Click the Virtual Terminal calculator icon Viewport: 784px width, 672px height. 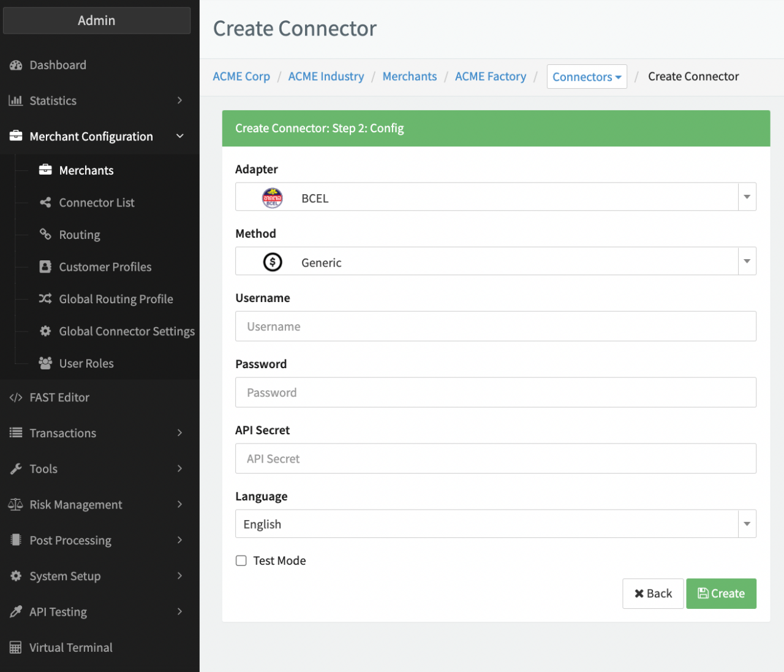tap(16, 647)
